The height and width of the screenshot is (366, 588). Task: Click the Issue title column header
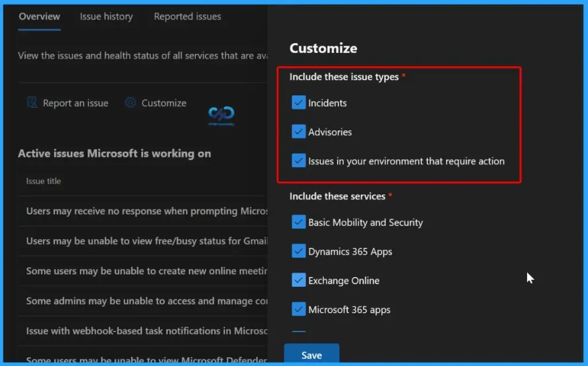(44, 181)
